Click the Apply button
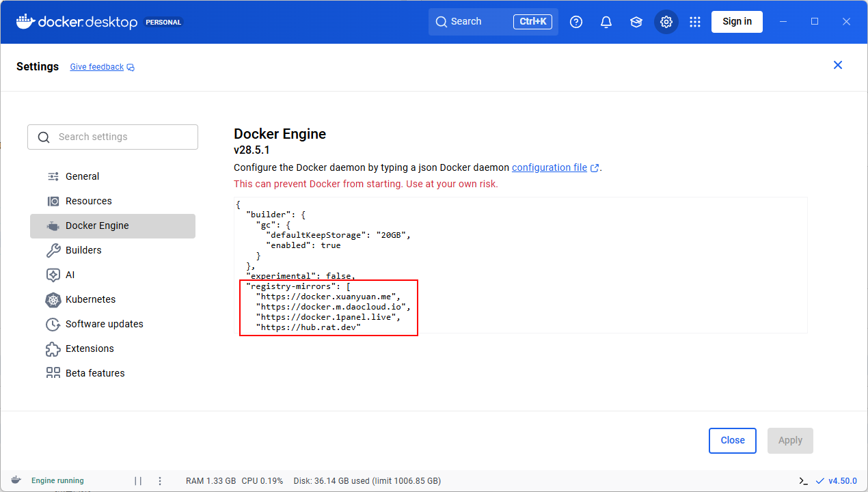Viewport: 868px width, 492px height. tap(790, 441)
